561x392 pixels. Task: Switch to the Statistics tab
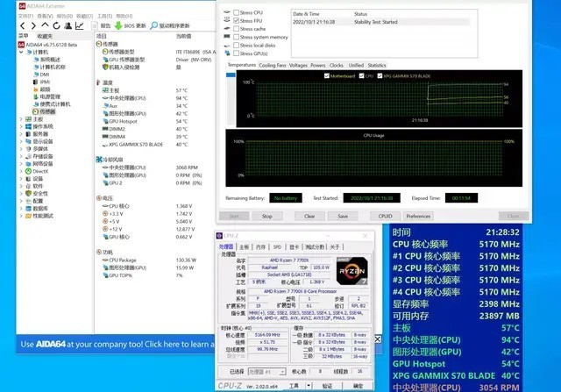click(x=377, y=65)
